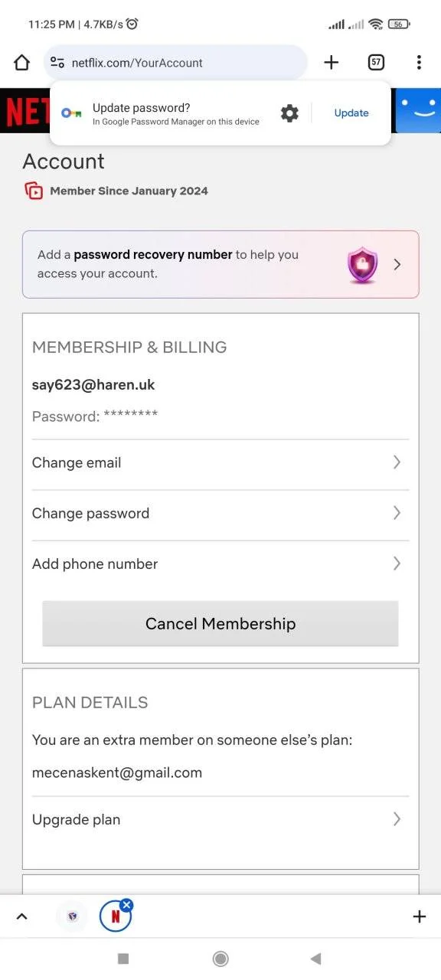Open Change email chevron row

(220, 462)
